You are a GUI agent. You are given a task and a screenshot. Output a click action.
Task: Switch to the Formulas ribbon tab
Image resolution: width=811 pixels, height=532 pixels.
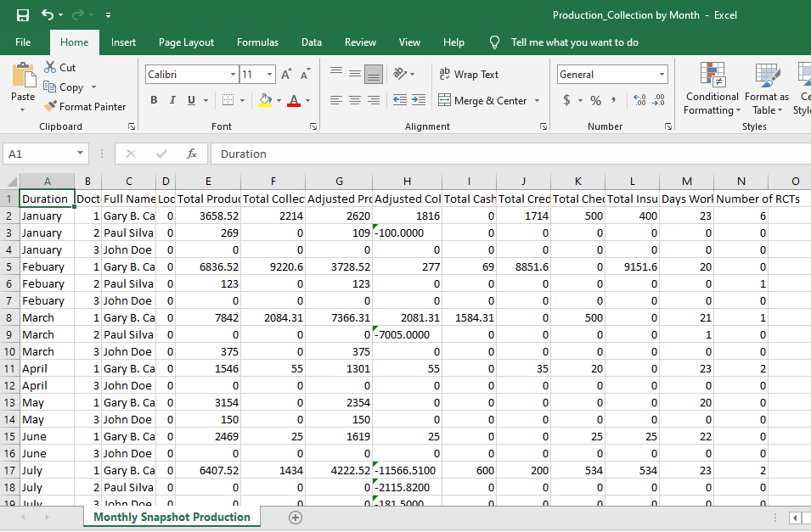(257, 42)
